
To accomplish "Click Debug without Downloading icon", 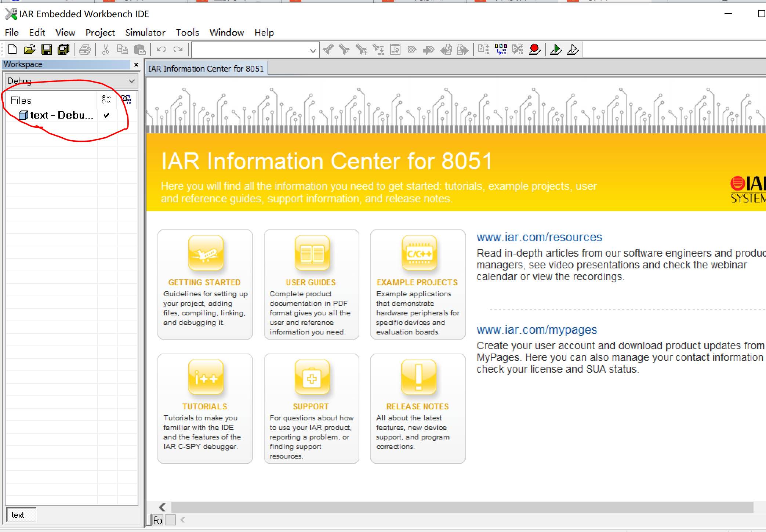I will click(x=573, y=49).
